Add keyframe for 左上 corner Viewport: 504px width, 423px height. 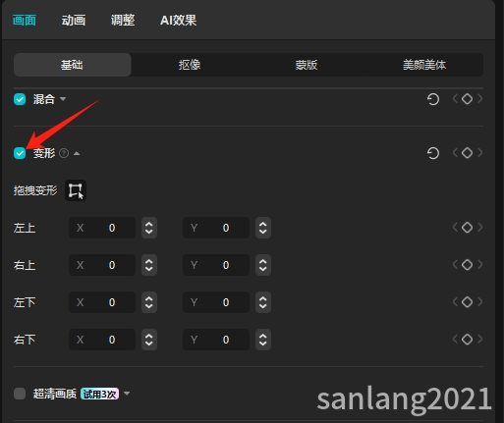coord(467,228)
